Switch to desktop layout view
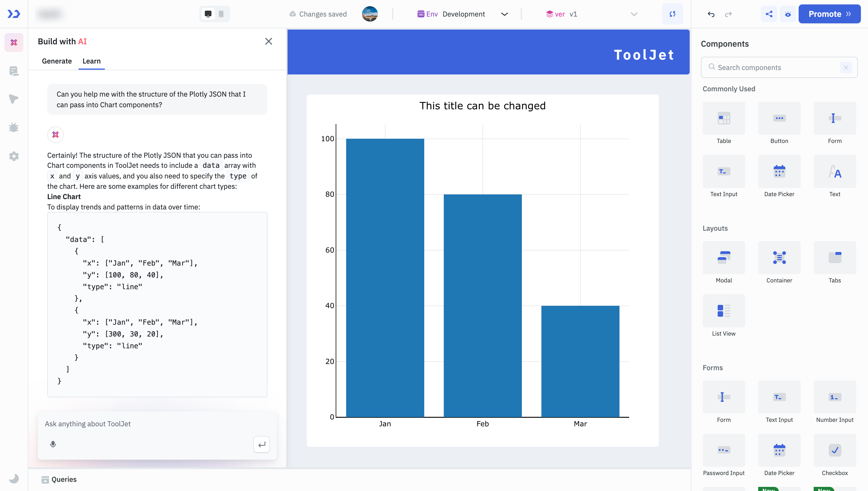Image resolution: width=868 pixels, height=491 pixels. tap(208, 14)
